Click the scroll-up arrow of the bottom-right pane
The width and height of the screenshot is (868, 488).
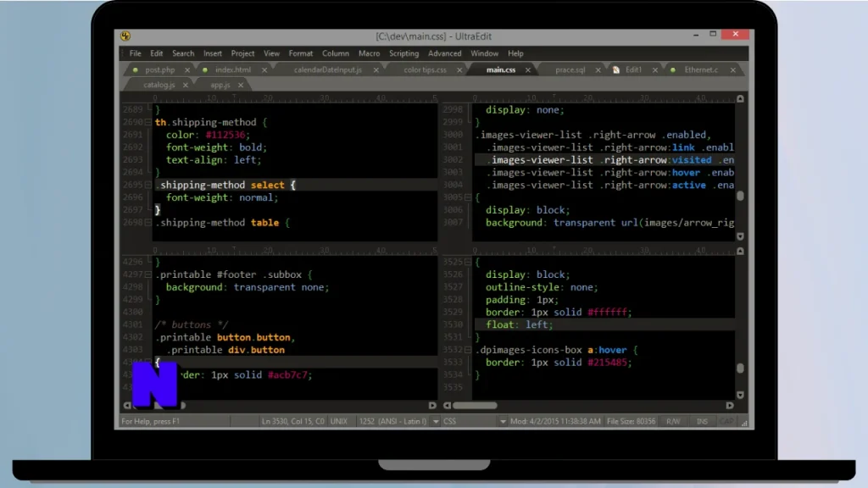coord(740,251)
